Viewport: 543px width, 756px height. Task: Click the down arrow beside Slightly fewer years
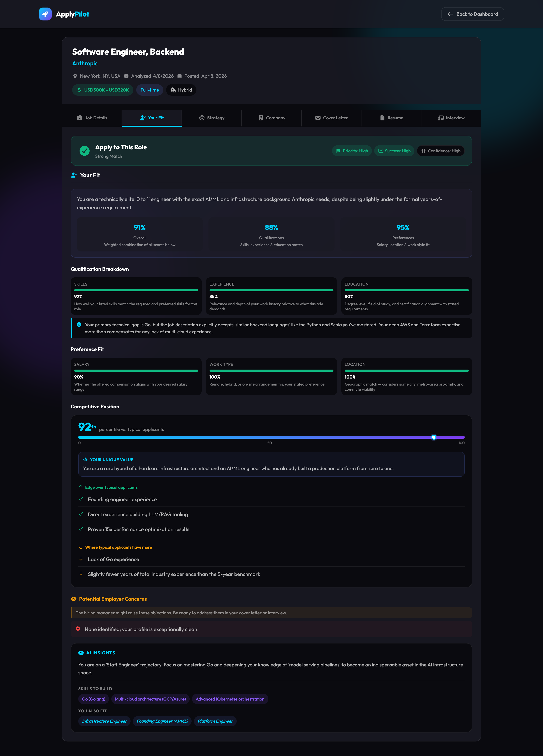(x=81, y=574)
